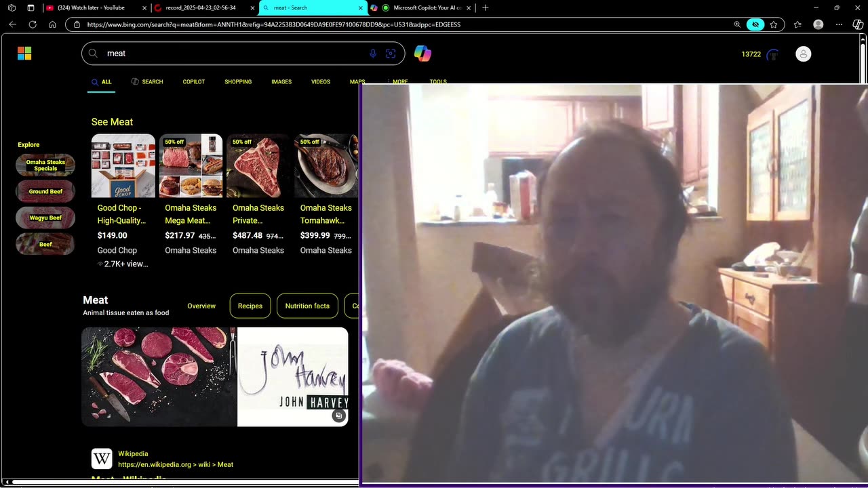Click the Bing search box with 'meat'
868x488 pixels.
pos(243,54)
